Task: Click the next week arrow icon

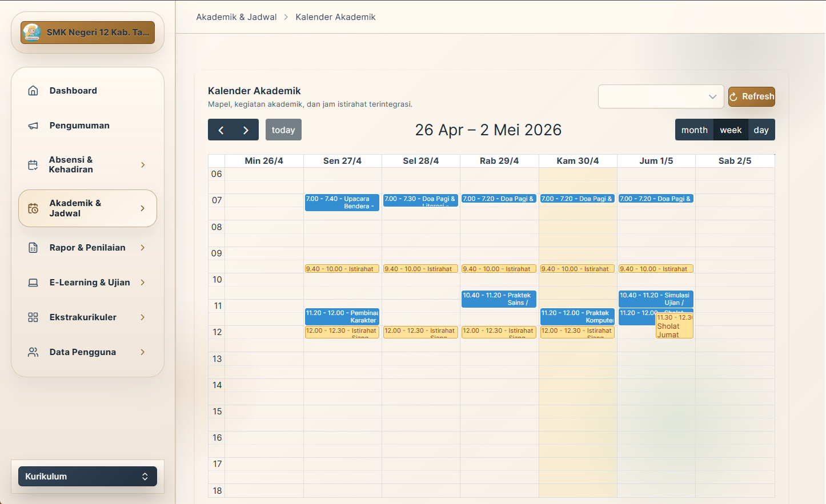Action: (x=246, y=130)
